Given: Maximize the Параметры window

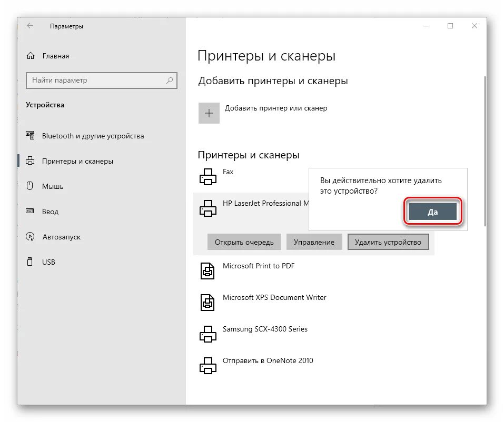Looking at the screenshot, I should tap(450, 26).
